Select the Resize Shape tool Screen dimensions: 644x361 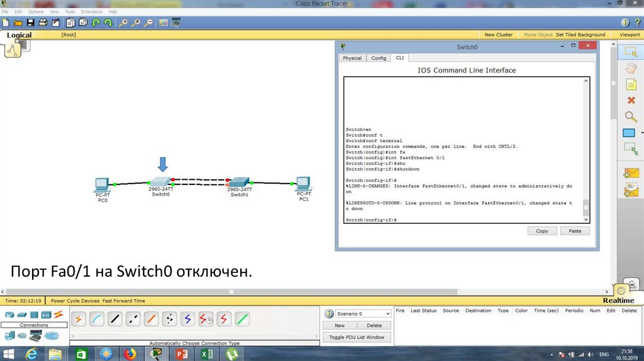click(x=631, y=148)
